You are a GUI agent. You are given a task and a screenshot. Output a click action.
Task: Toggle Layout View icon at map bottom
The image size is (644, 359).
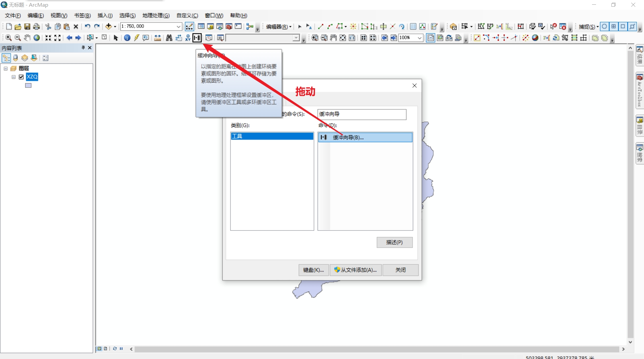tap(105, 349)
